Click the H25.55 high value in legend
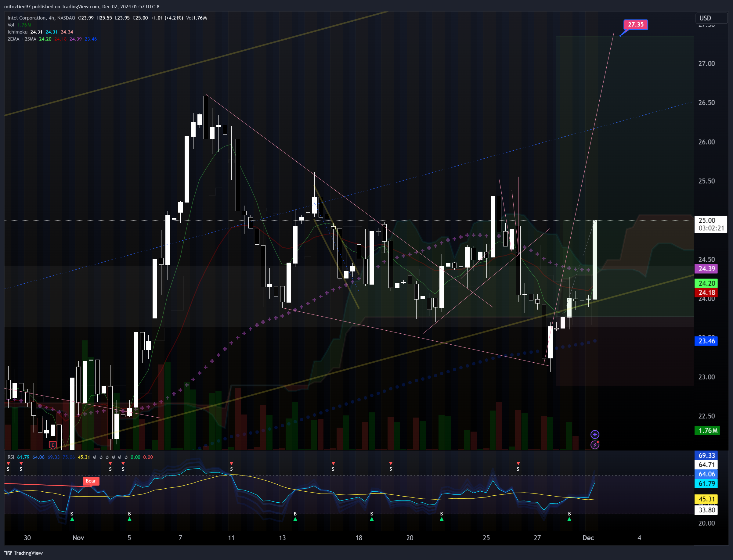The width and height of the screenshot is (733, 560). coord(104,18)
